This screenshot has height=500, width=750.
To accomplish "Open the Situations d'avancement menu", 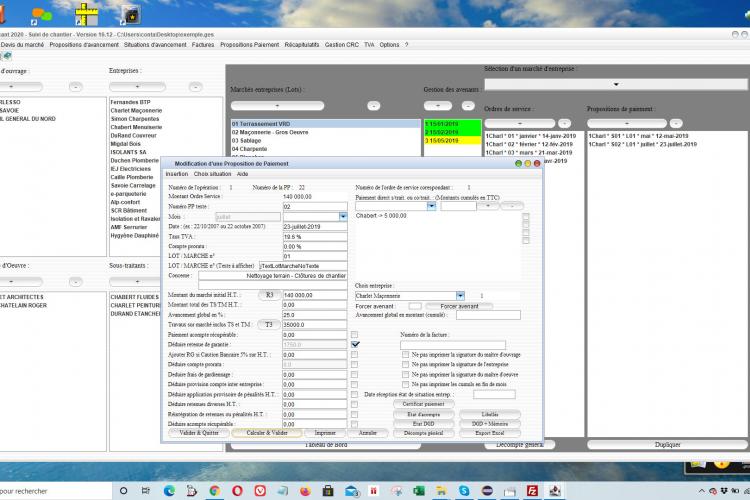I will pyautogui.click(x=155, y=44).
